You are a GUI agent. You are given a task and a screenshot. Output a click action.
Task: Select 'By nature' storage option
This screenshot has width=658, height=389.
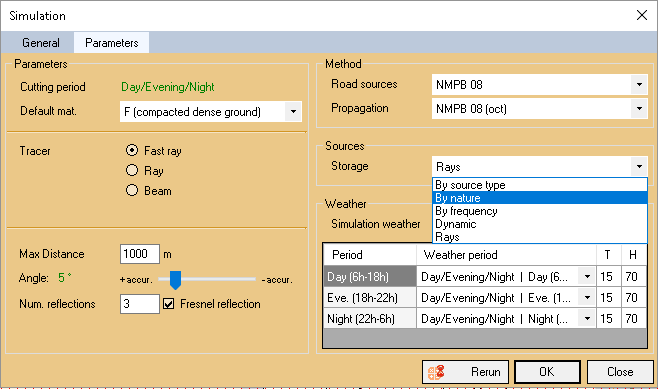point(540,198)
